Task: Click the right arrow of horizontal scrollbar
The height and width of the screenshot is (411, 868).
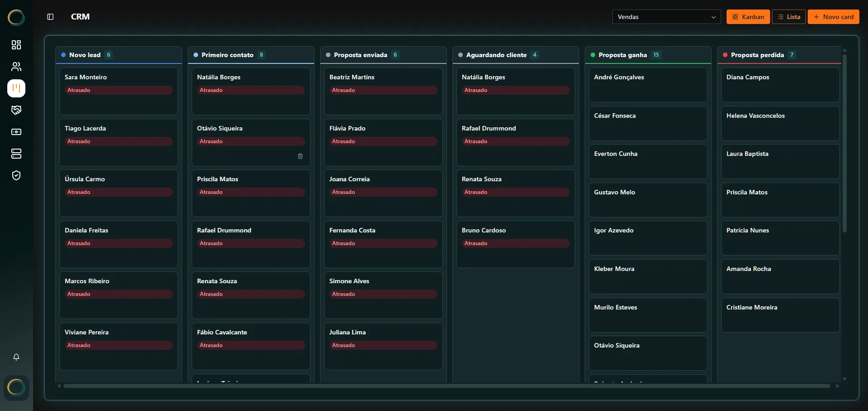Action: [838, 386]
